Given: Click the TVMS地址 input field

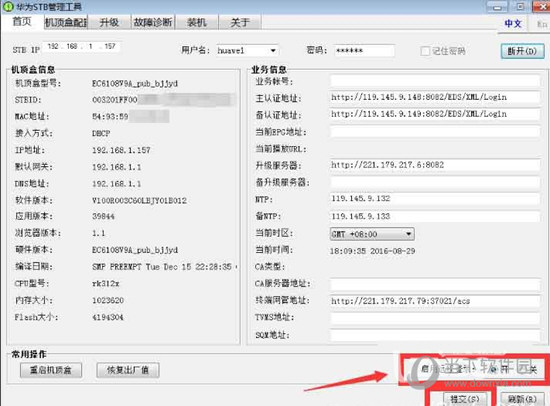Looking at the screenshot, I should click(435, 318).
